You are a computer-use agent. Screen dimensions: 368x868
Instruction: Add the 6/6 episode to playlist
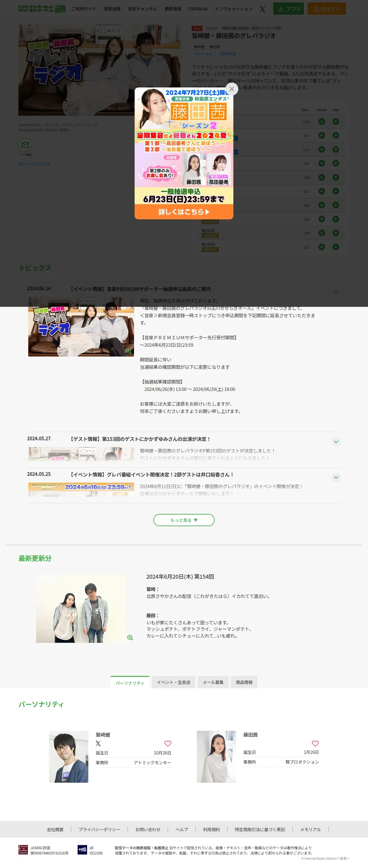[321, 135]
